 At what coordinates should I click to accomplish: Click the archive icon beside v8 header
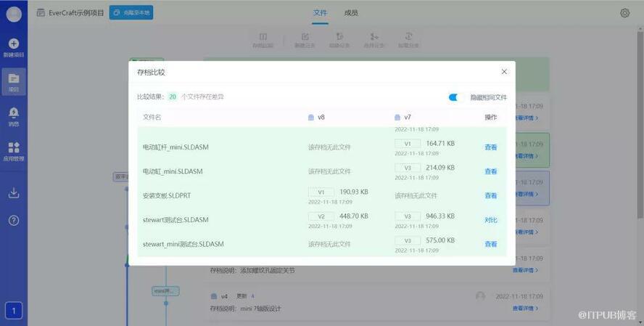tap(311, 118)
